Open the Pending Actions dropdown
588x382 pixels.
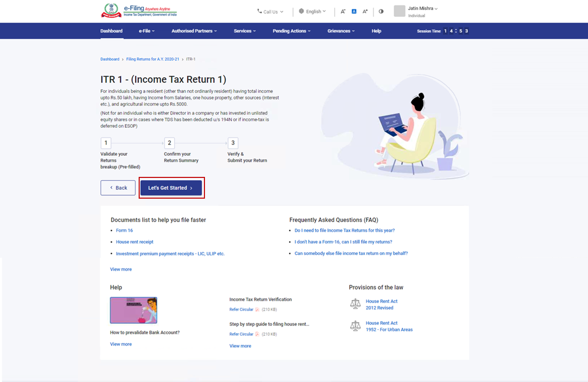click(x=291, y=31)
